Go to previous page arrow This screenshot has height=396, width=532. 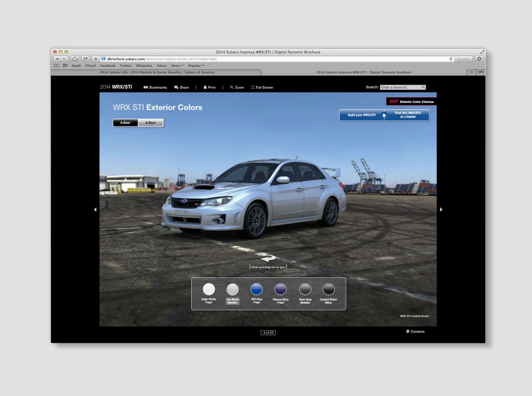(x=95, y=210)
